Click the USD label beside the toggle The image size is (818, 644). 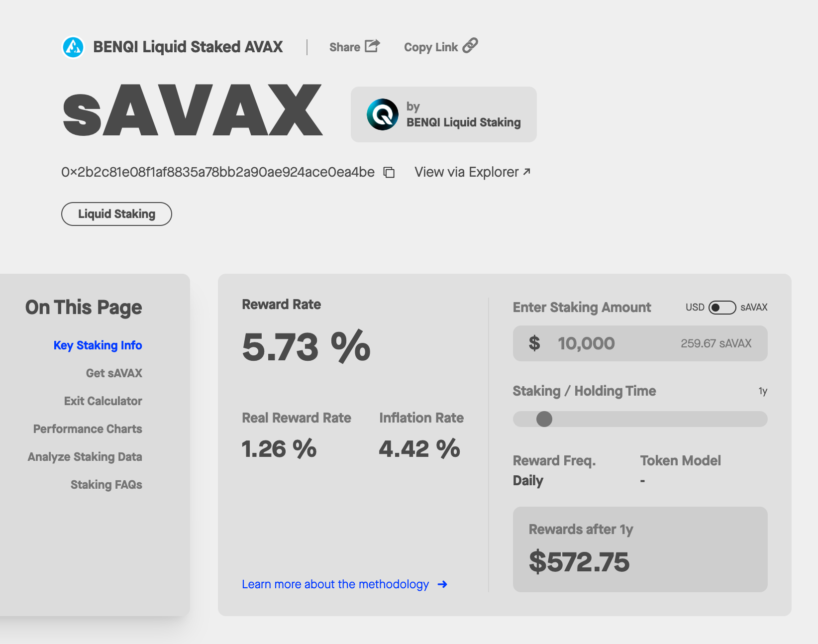(695, 308)
